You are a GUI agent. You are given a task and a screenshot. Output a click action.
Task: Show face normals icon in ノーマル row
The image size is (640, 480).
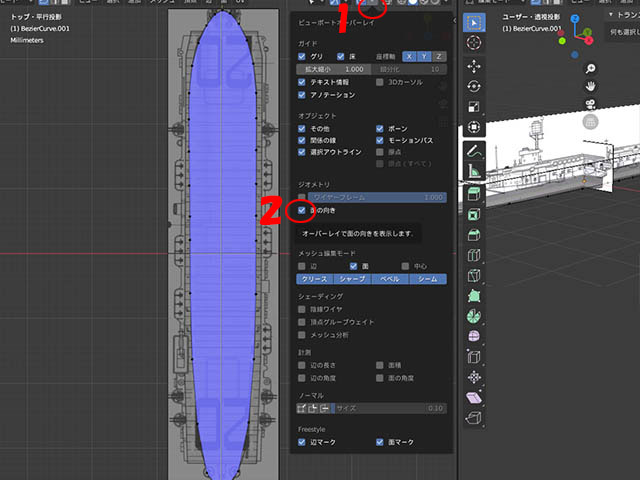pyautogui.click(x=324, y=408)
